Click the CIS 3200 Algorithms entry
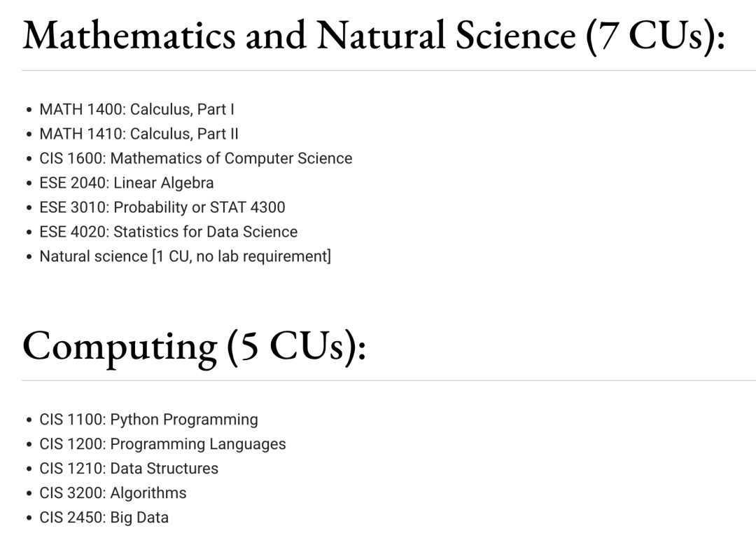Image resolution: width=756 pixels, height=538 pixels. point(113,493)
